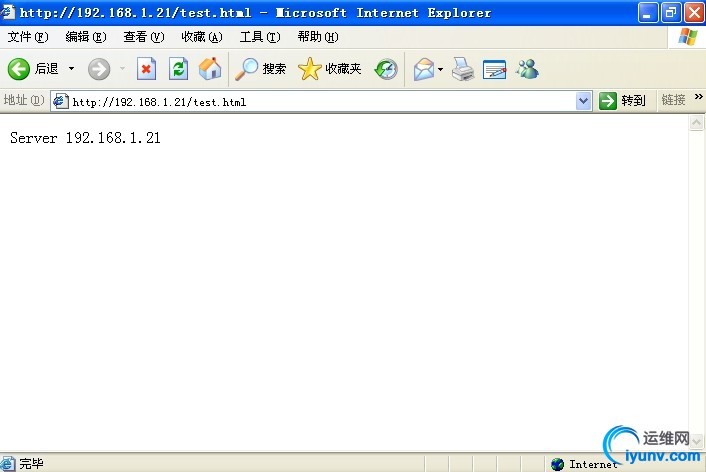Minimize the Internet Explorer window

tap(647, 13)
